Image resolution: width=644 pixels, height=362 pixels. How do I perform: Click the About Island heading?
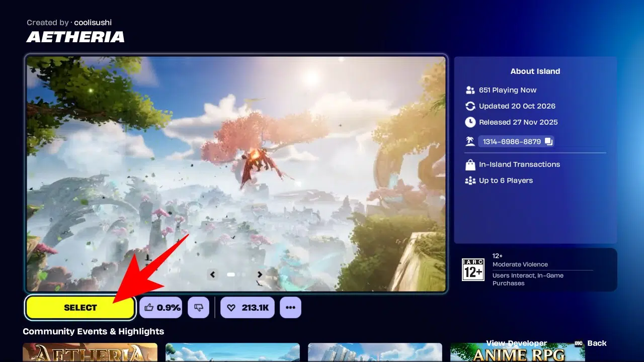535,71
